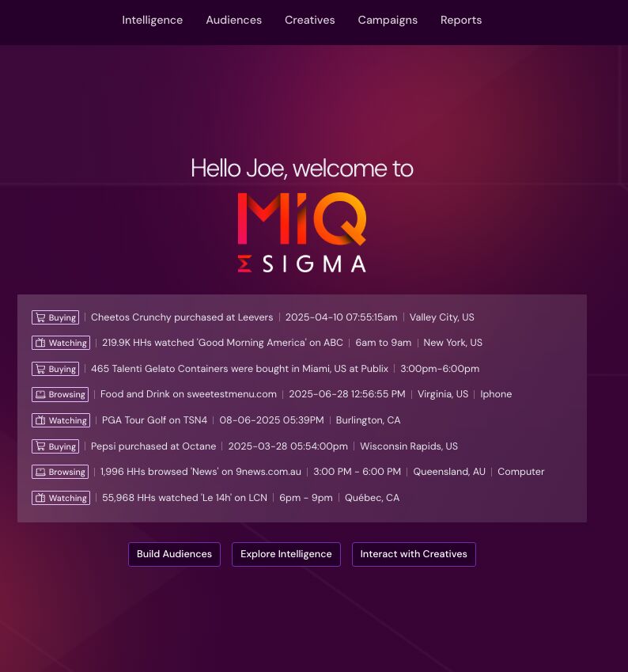This screenshot has width=628, height=672.
Task: Click the 'Queensland, AU' location
Action: point(449,472)
